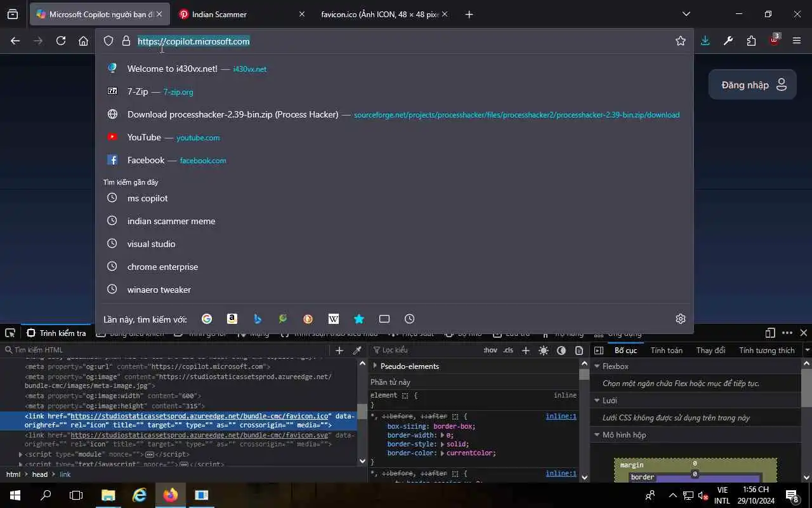Create a new node in the inspector
The image size is (812, 508).
(x=339, y=350)
